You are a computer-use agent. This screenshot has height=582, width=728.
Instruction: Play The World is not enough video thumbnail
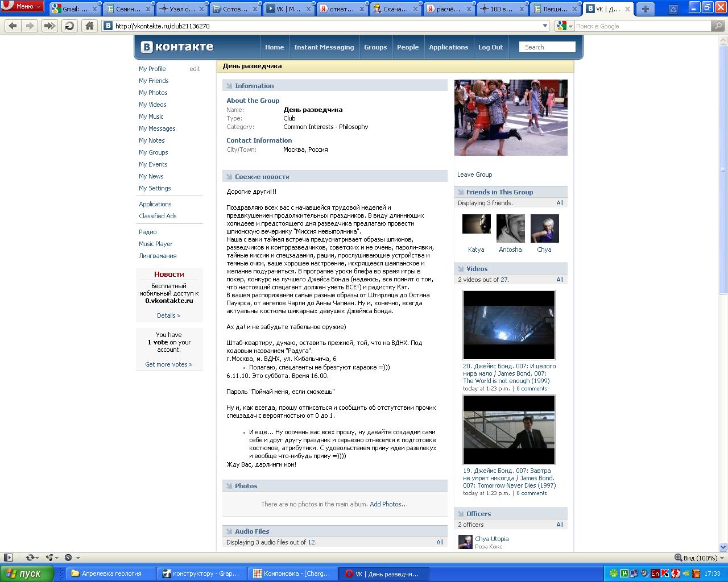(x=509, y=325)
